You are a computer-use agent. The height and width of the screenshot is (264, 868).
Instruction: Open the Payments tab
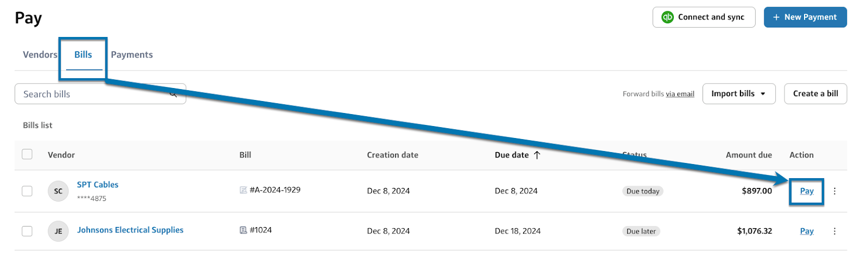click(132, 55)
